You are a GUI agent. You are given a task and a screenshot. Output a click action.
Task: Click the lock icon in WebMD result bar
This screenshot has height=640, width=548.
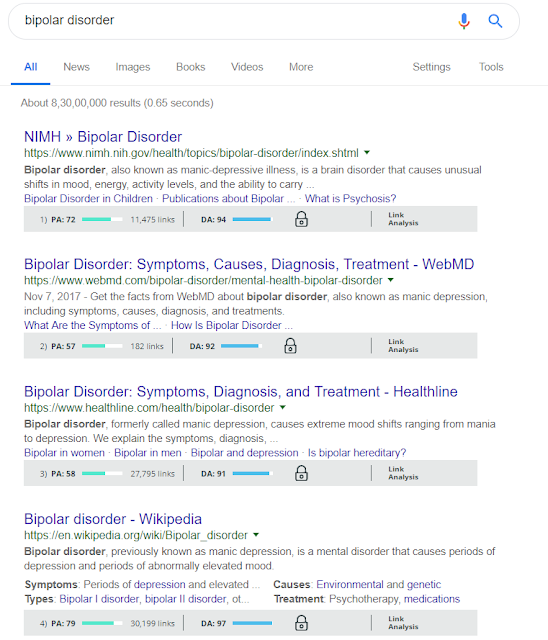pyautogui.click(x=290, y=346)
